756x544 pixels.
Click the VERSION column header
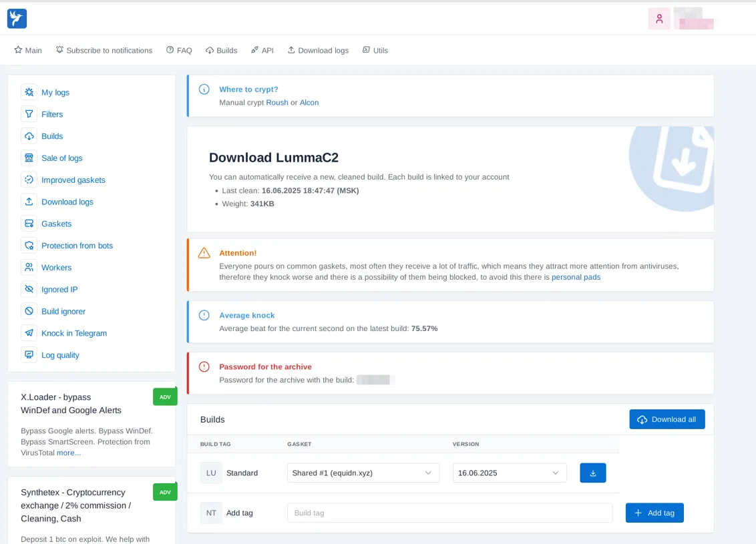(465, 445)
